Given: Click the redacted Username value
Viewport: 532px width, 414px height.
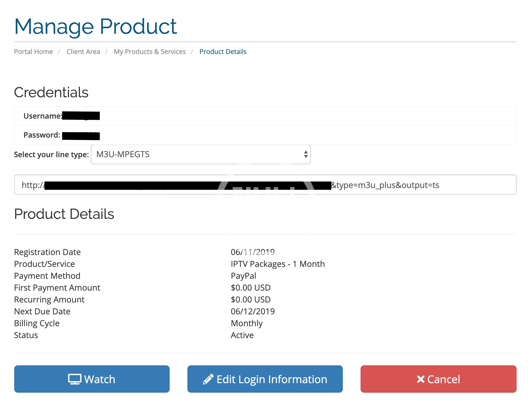Looking at the screenshot, I should tap(81, 116).
